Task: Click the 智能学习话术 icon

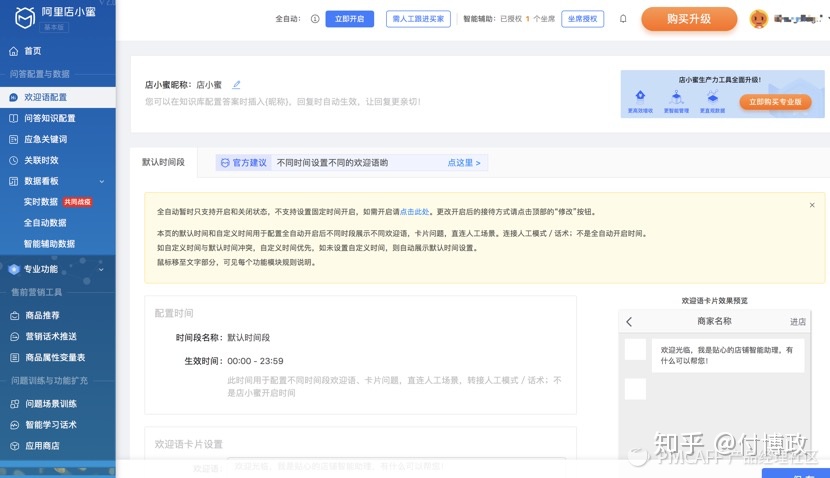Action: (15, 425)
